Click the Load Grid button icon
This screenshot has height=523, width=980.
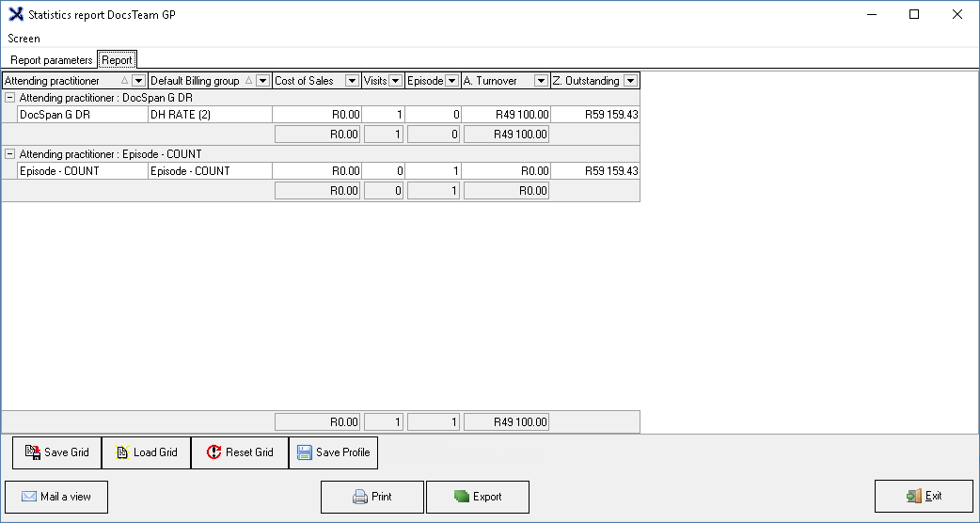point(122,452)
